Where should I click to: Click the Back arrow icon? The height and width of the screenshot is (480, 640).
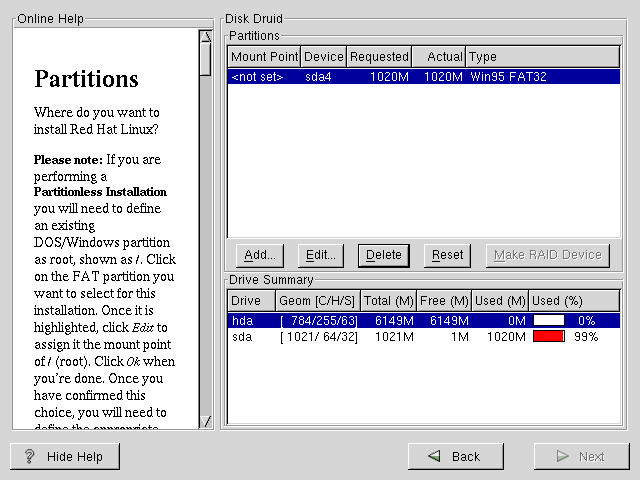[x=434, y=456]
